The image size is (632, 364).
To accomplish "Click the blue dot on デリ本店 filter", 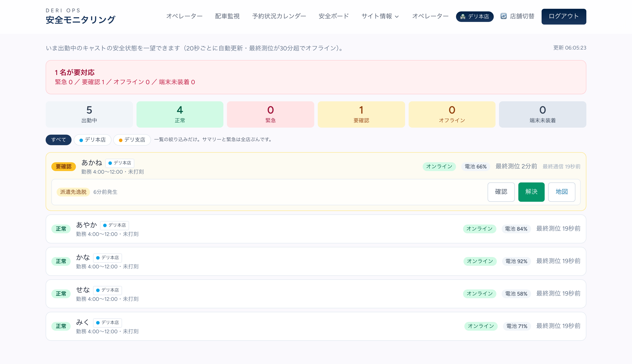I will [x=81, y=140].
